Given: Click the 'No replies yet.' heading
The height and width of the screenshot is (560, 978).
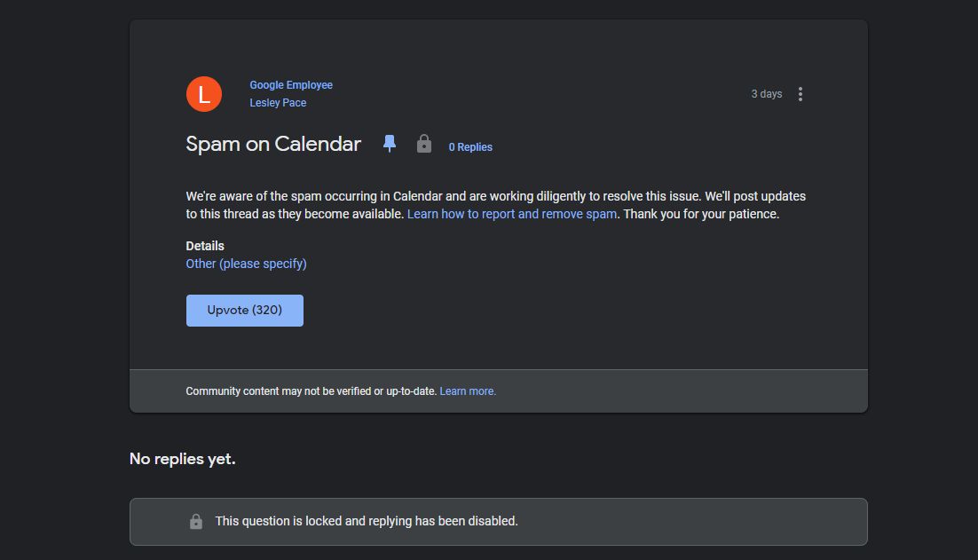Looking at the screenshot, I should tap(183, 459).
